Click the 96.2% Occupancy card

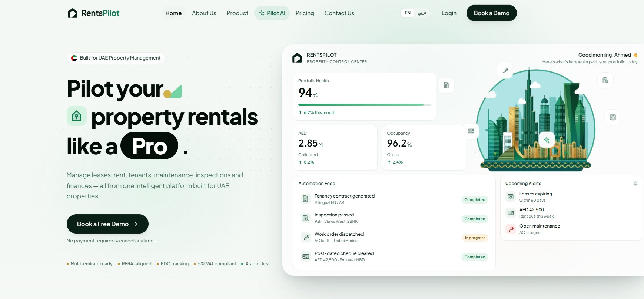point(424,148)
